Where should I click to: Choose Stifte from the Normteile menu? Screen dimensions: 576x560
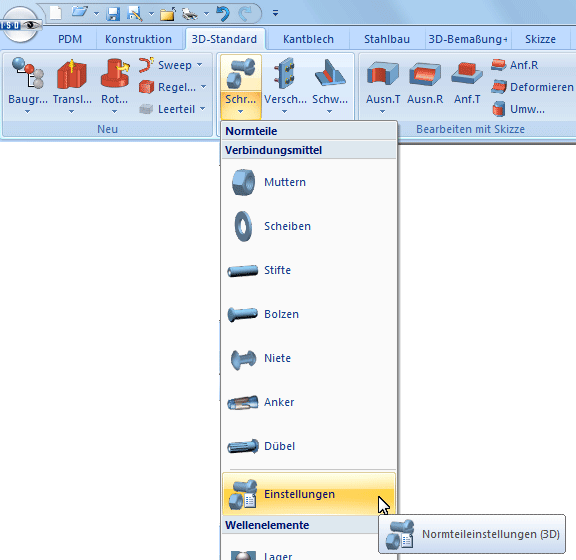[309, 270]
